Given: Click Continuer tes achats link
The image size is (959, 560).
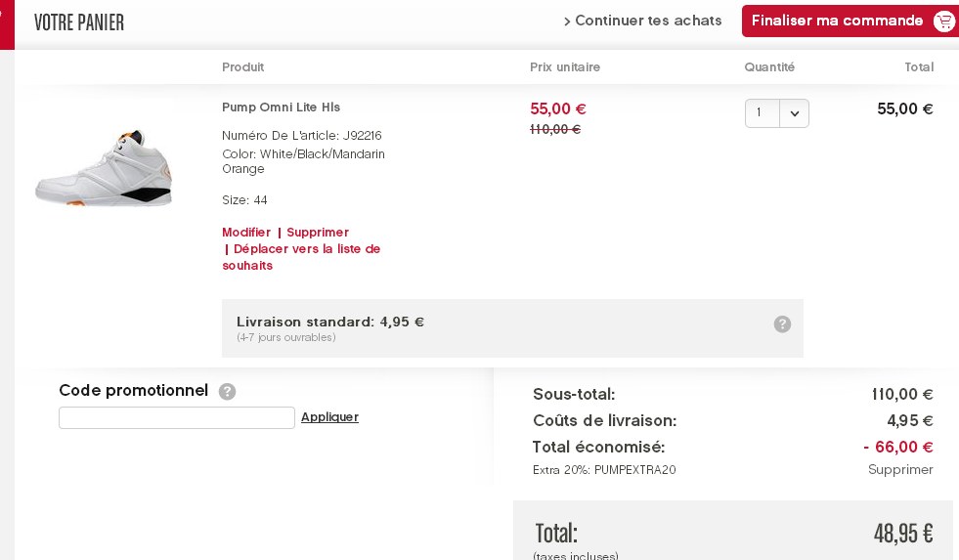Looking at the screenshot, I should click(x=648, y=21).
